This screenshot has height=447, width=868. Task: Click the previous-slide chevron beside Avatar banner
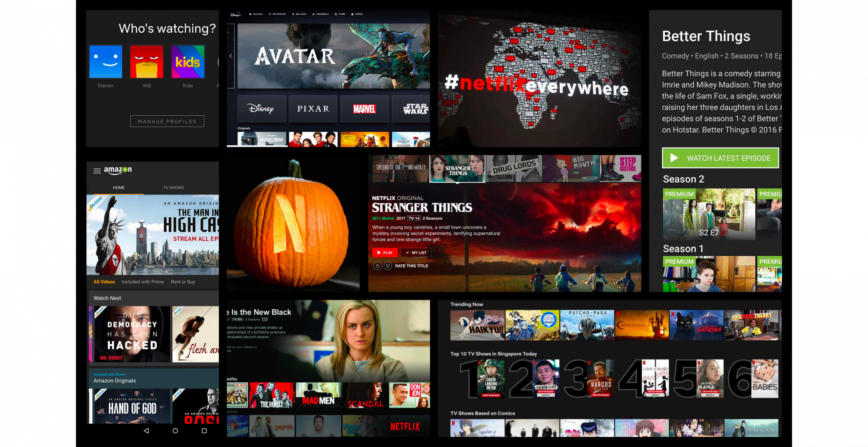[230, 56]
